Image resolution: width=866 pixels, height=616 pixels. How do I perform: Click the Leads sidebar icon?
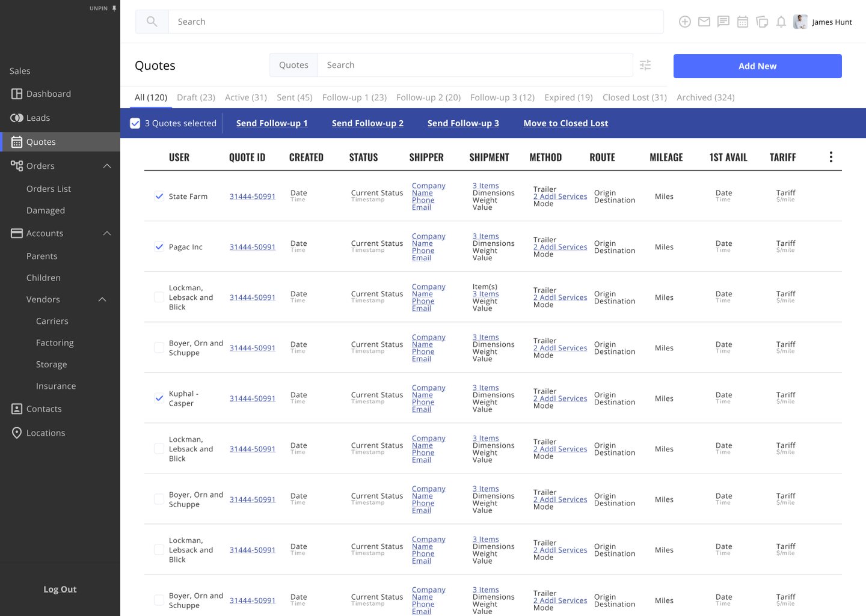click(17, 118)
